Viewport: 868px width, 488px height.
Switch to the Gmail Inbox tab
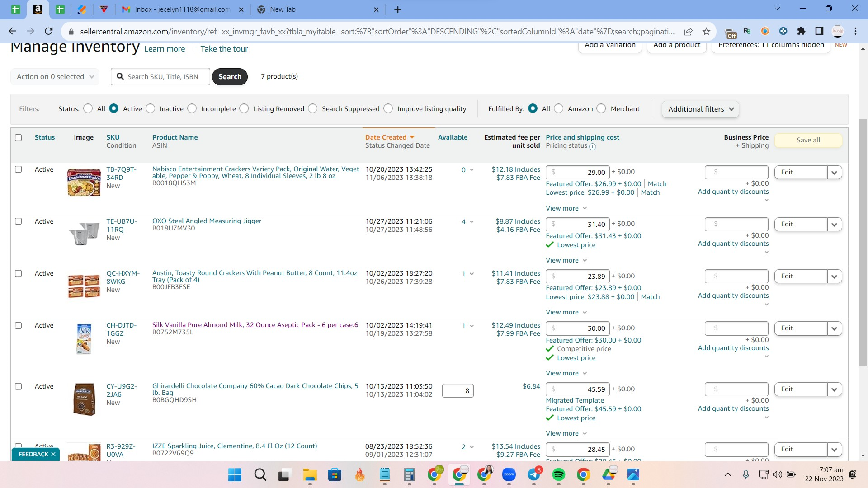pos(183,9)
